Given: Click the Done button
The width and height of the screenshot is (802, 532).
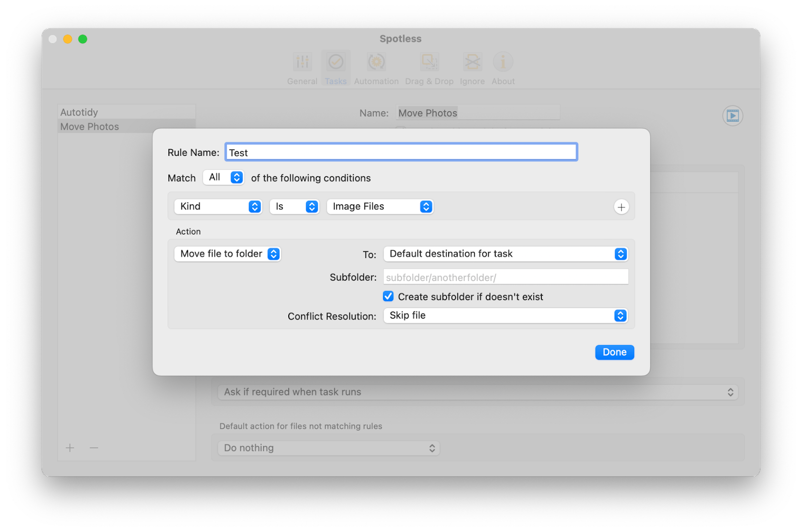Looking at the screenshot, I should [x=614, y=352].
